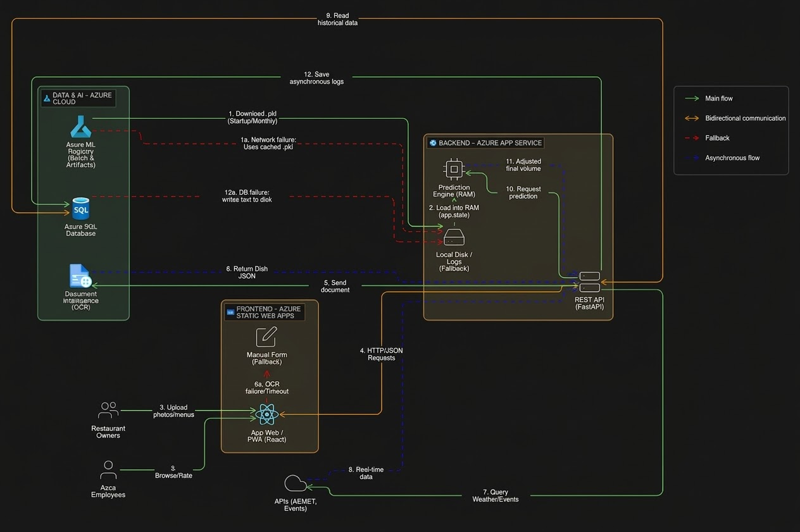Click the Document Intelligence OCR icon
800x532 pixels.
tap(80, 276)
